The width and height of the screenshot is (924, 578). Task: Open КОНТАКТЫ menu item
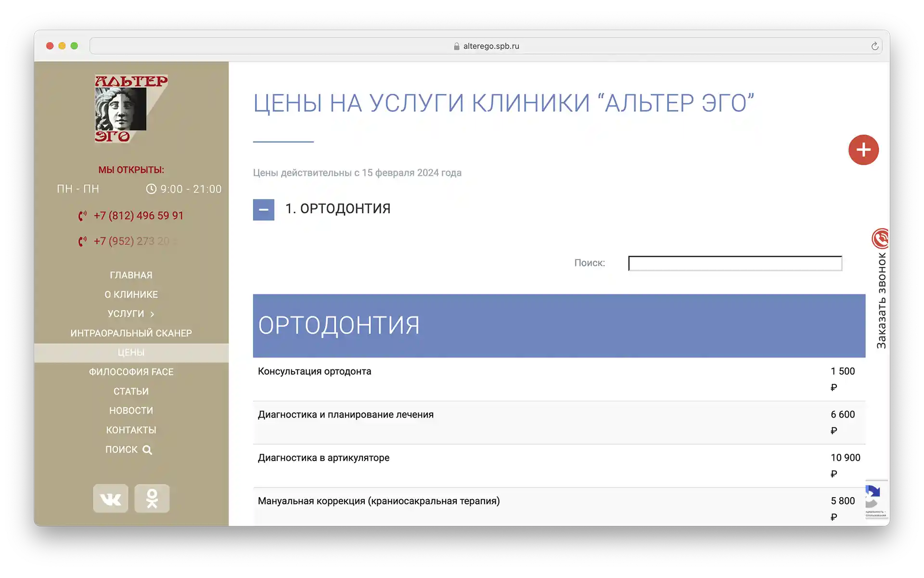(x=131, y=430)
